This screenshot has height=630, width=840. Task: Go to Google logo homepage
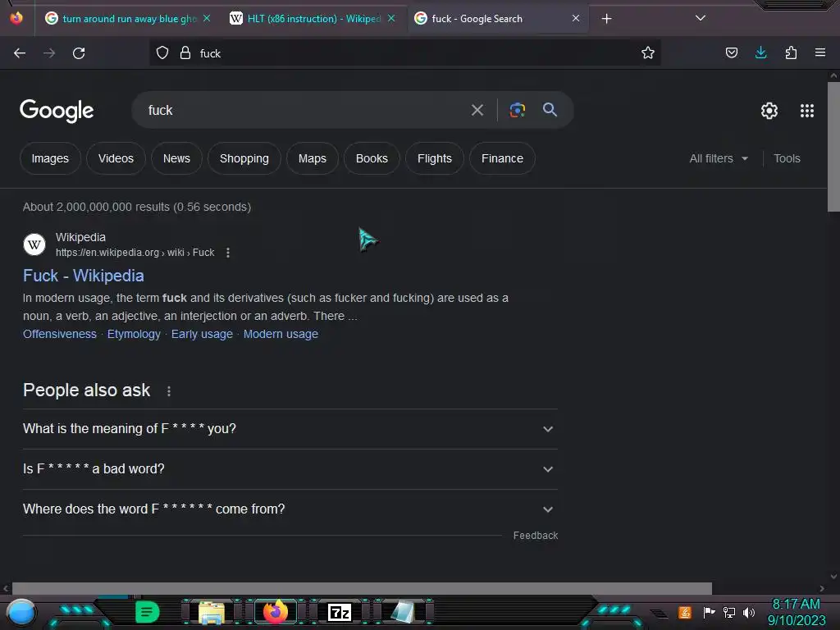pos(57,111)
